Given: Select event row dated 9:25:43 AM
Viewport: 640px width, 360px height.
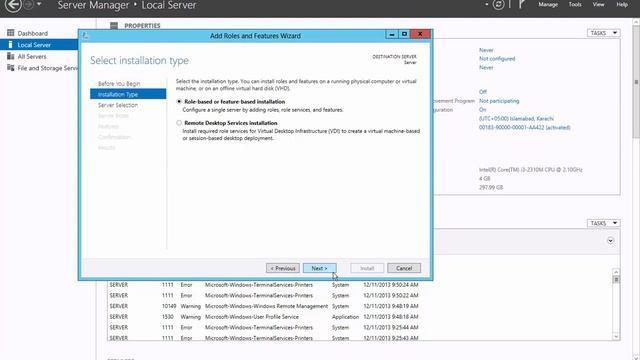Looking at the screenshot, I should [360, 338].
